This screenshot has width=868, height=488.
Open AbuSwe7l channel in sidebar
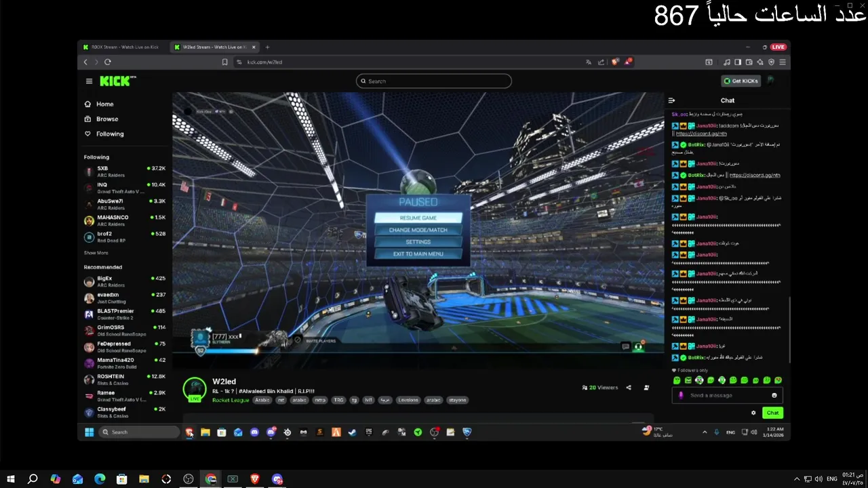click(125, 204)
